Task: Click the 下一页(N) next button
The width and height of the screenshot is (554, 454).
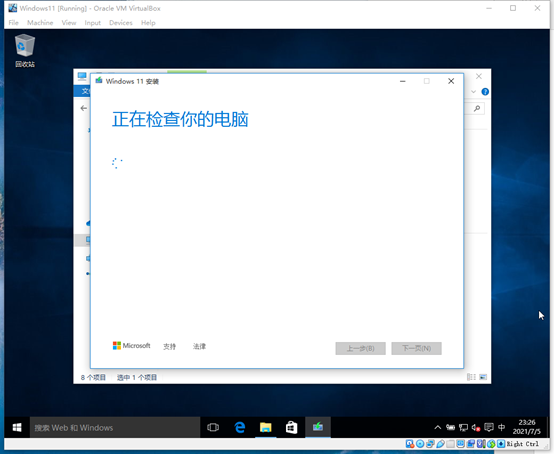Action: (417, 348)
